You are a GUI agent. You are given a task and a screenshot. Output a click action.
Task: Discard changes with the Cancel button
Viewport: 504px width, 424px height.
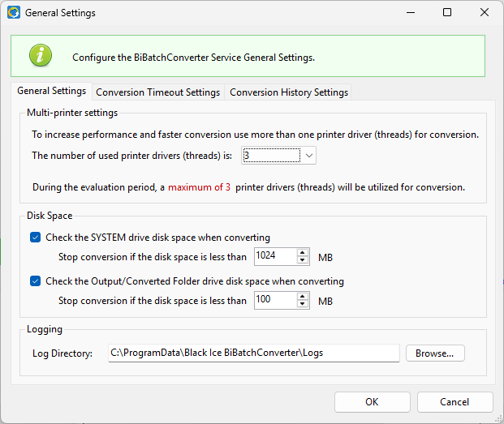point(454,402)
